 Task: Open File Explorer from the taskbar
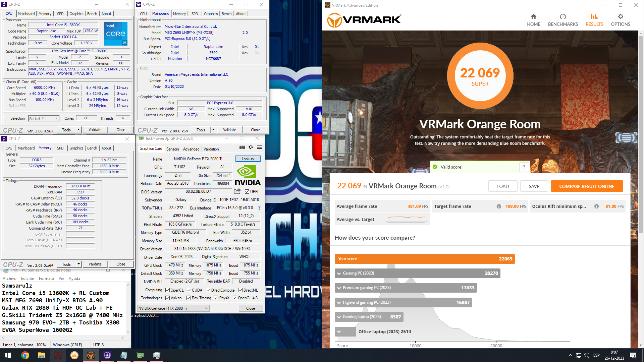(41, 355)
